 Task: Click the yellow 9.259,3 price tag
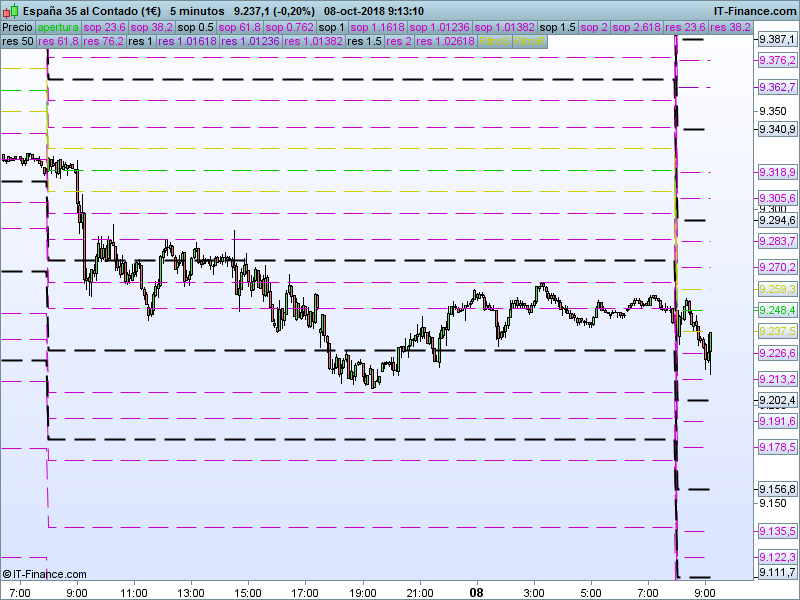tap(777, 289)
